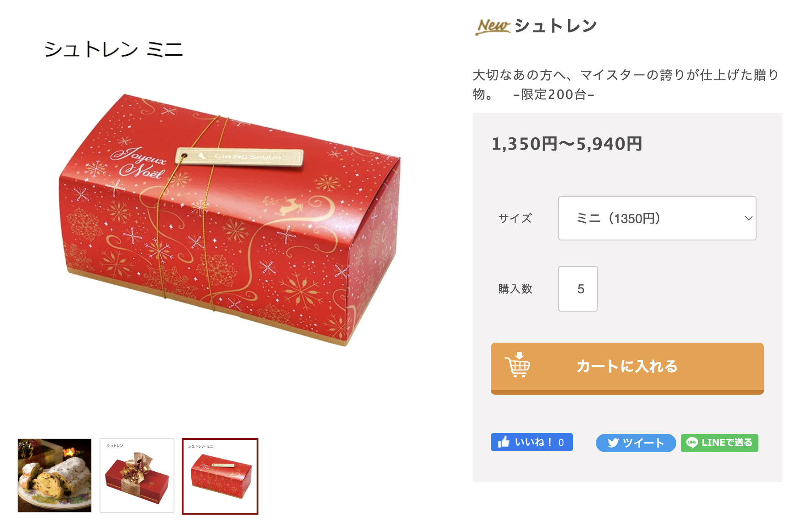Image resolution: width=810 pixels, height=532 pixels.
Task: Like the product with いいね! button
Action: coord(531,442)
